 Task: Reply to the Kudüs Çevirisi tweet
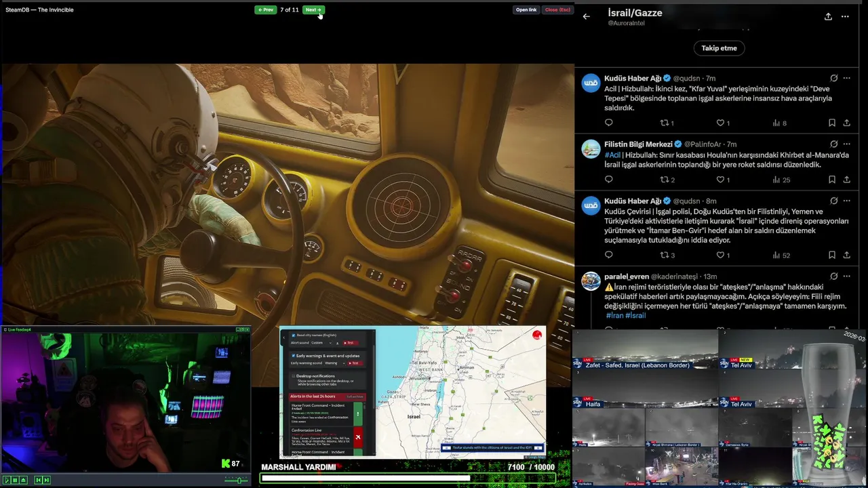(608, 255)
